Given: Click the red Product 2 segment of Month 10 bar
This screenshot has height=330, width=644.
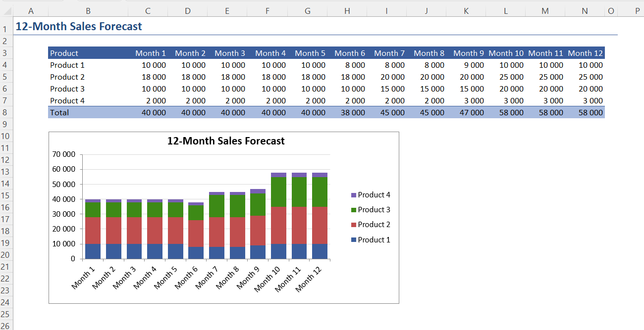Looking at the screenshot, I should click(x=278, y=225).
